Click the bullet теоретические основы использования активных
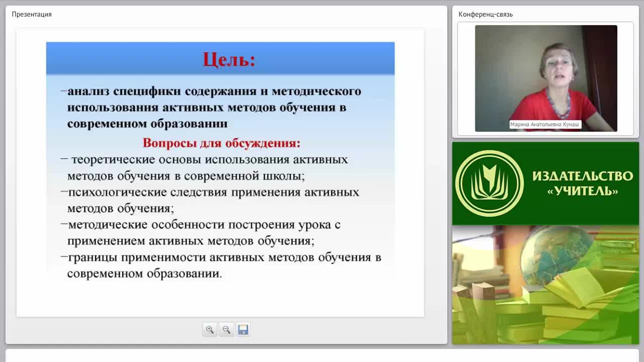 [x=204, y=168]
